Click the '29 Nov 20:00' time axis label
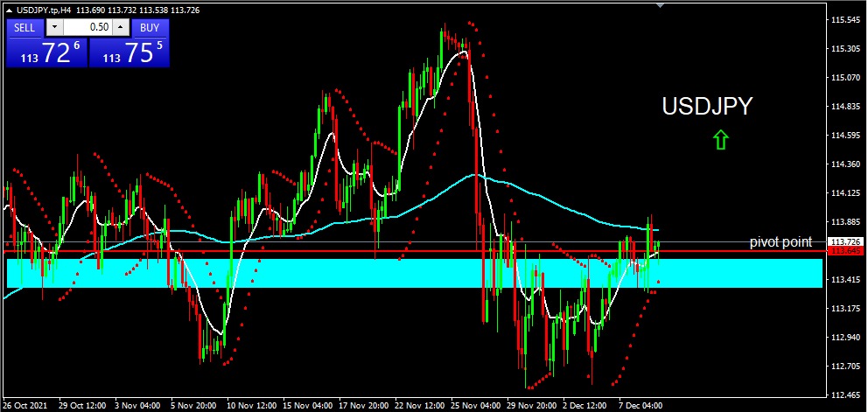 [x=531, y=405]
